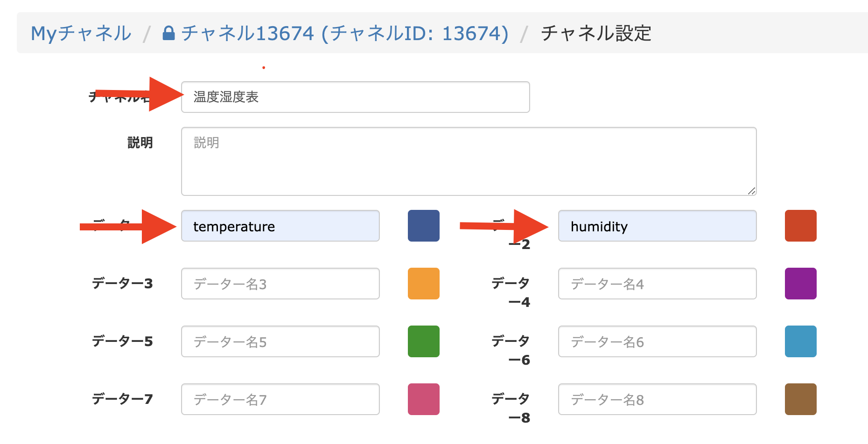Viewport: 868px width, 444px height.
Task: Click the データー名7 input field
Action: click(280, 399)
